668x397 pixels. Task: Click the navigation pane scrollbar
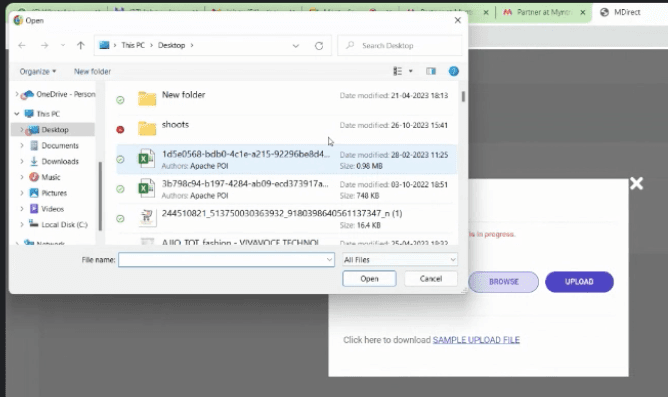click(x=100, y=196)
